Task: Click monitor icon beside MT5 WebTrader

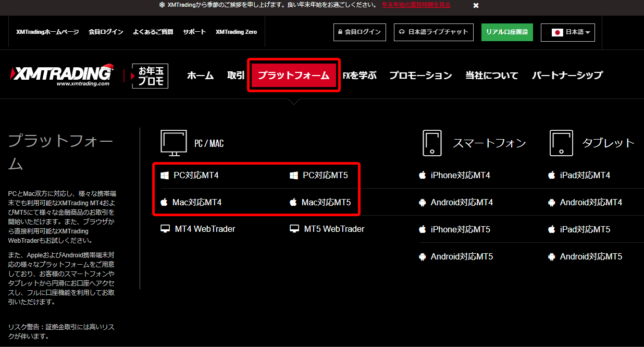Action: tap(294, 229)
